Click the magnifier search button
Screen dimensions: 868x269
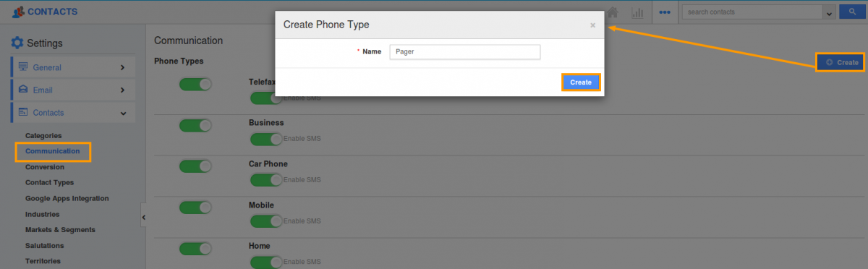tap(852, 12)
